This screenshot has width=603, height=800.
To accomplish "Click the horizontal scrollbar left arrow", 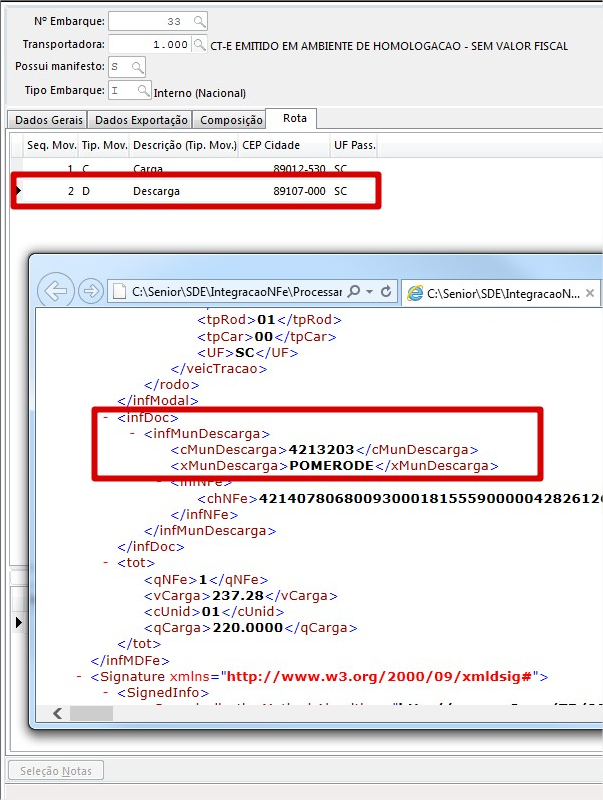I will coord(59,713).
